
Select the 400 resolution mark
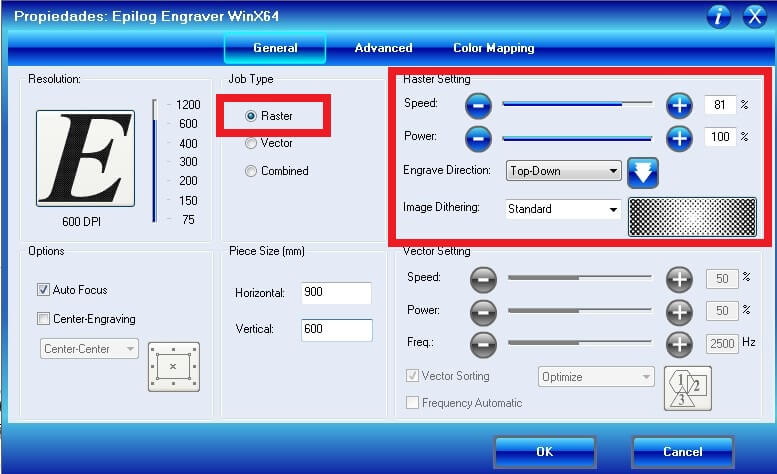188,144
